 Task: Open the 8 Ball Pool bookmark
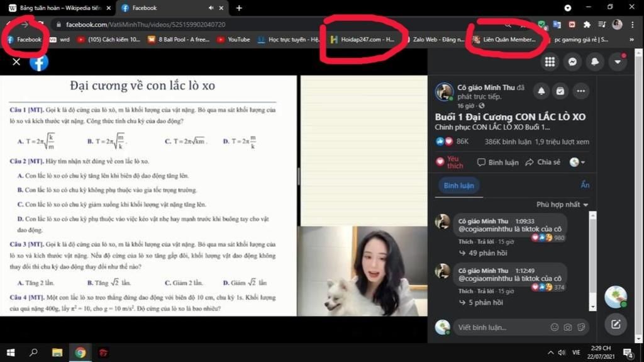(179, 40)
